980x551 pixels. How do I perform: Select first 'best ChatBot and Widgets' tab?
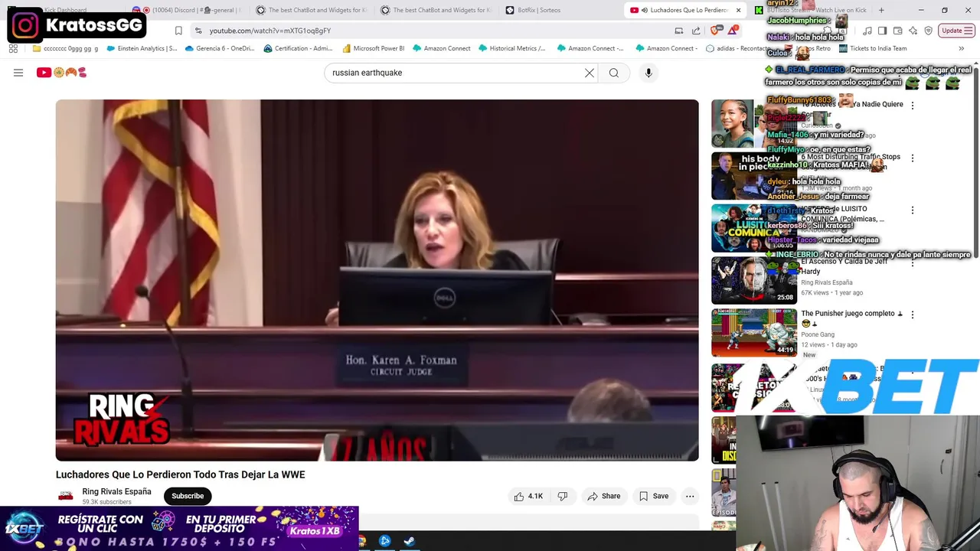click(x=312, y=10)
